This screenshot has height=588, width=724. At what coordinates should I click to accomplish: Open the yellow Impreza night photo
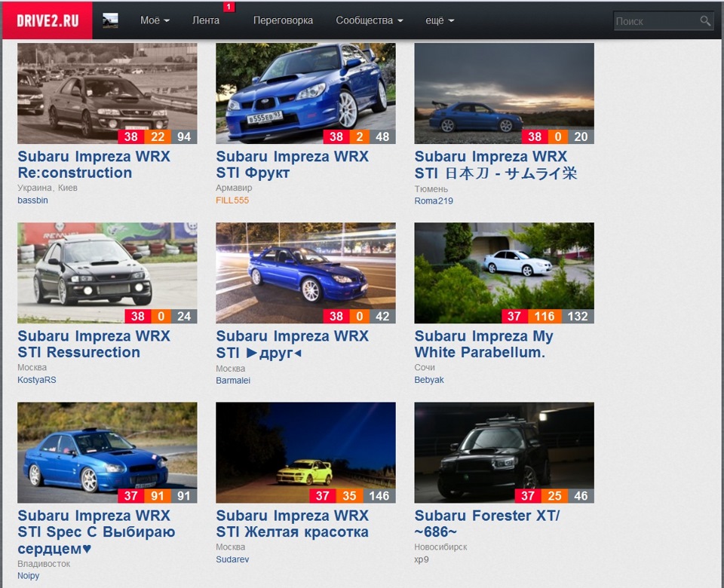coord(305,452)
